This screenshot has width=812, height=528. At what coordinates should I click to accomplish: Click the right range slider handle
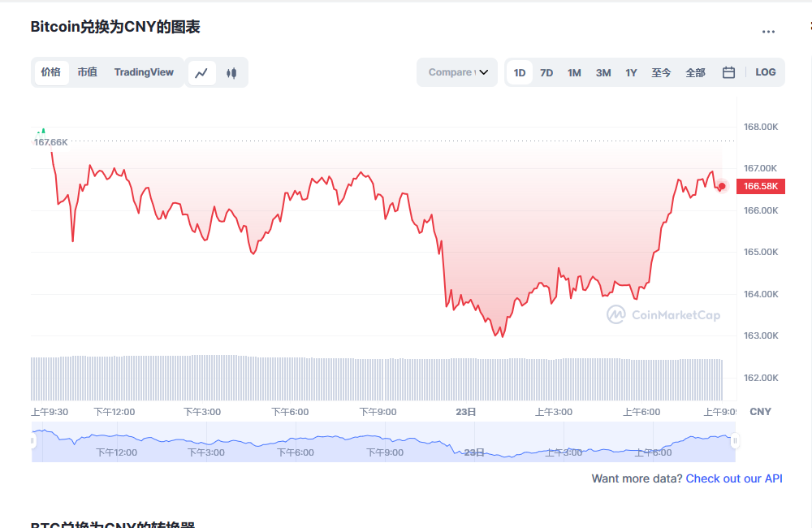click(x=734, y=441)
